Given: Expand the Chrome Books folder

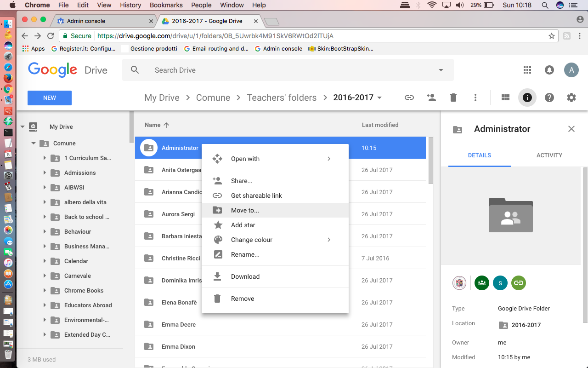Looking at the screenshot, I should pyautogui.click(x=45, y=290).
